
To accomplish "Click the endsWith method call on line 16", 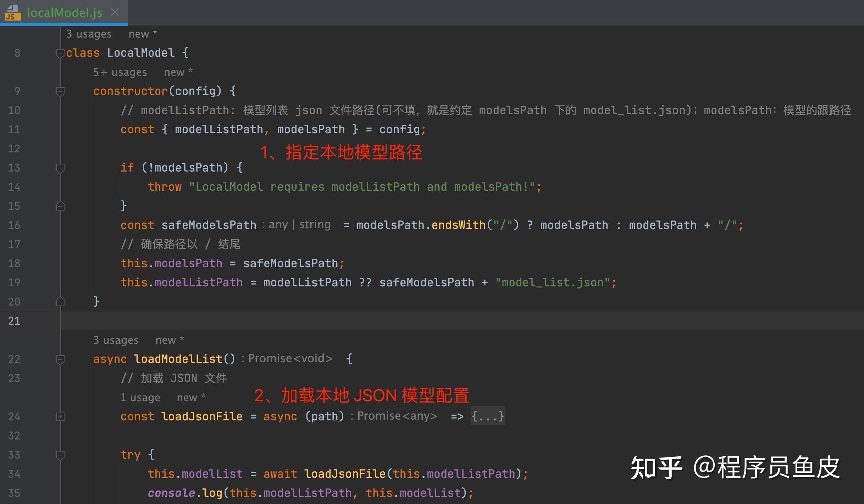I will coord(458,225).
